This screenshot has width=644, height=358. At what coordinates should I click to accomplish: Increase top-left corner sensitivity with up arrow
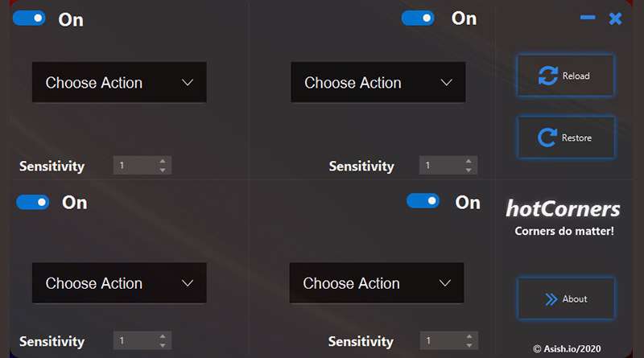pyautogui.click(x=163, y=161)
